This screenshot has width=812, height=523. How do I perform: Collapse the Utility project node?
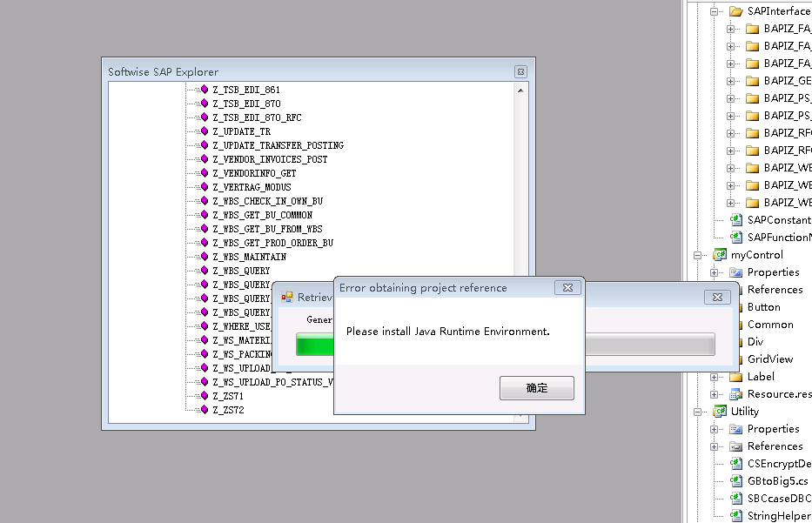(697, 412)
